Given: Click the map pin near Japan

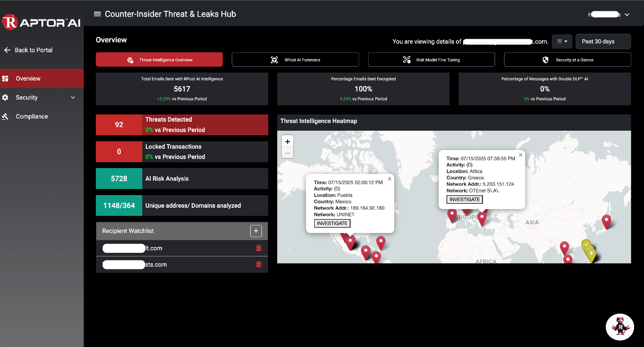Looking at the screenshot, I should click(x=607, y=221).
